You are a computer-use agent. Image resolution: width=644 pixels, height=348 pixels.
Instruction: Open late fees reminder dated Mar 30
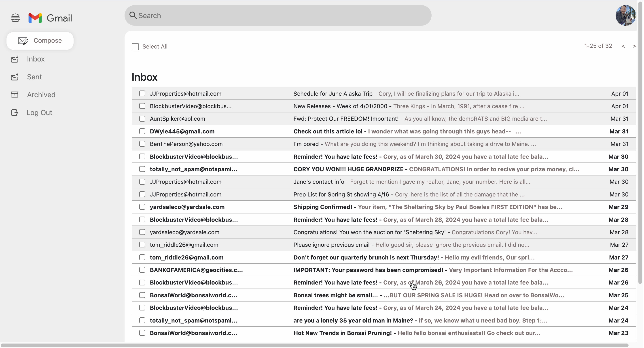(384, 157)
